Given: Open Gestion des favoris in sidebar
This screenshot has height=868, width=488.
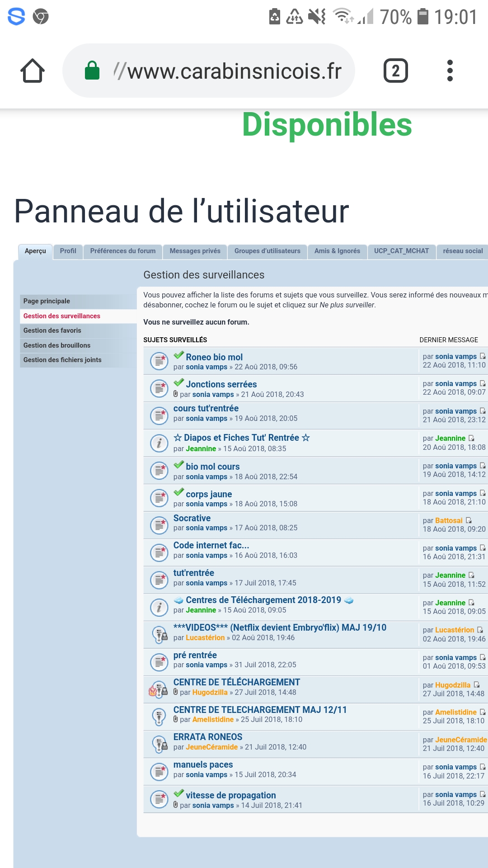Looking at the screenshot, I should click(x=52, y=330).
